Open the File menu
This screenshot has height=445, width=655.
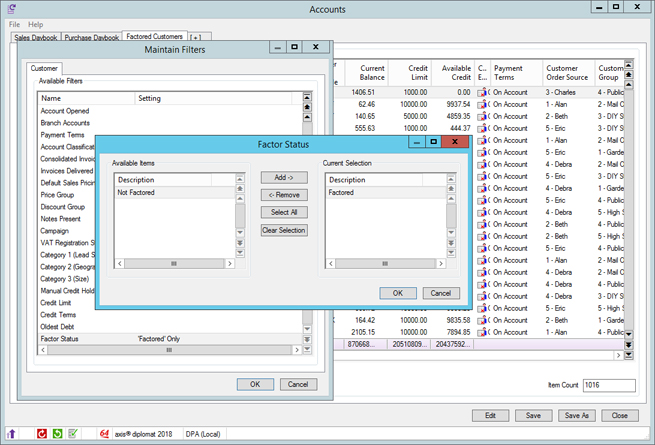point(14,24)
